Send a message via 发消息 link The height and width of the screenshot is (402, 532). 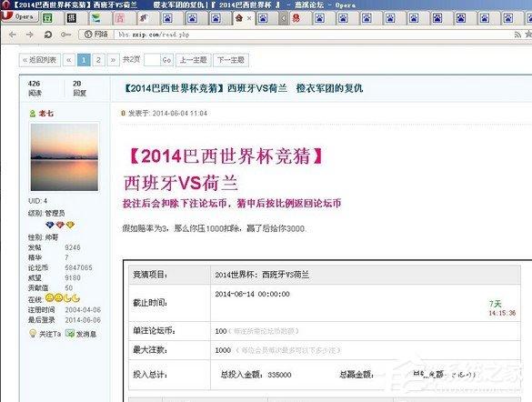click(86, 334)
